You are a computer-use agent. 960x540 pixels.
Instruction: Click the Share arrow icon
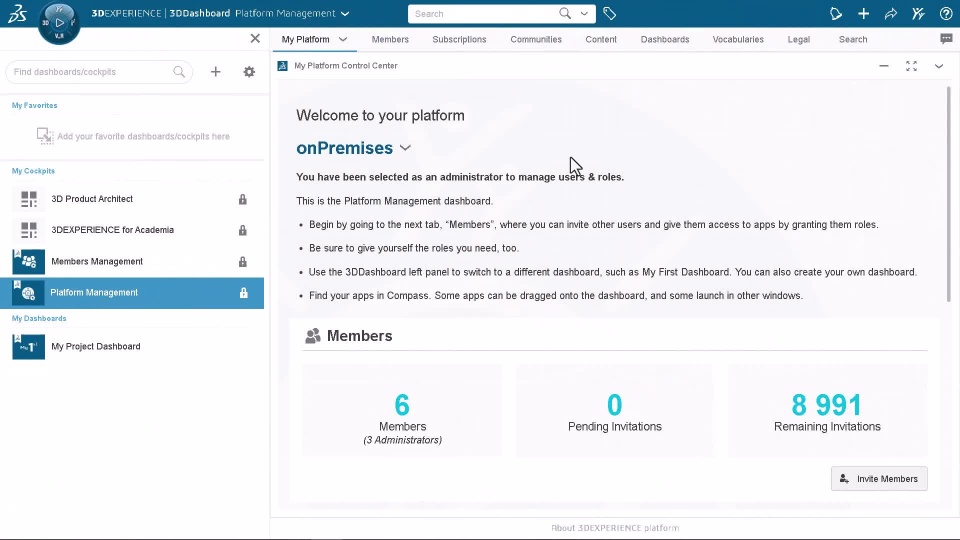pyautogui.click(x=891, y=13)
